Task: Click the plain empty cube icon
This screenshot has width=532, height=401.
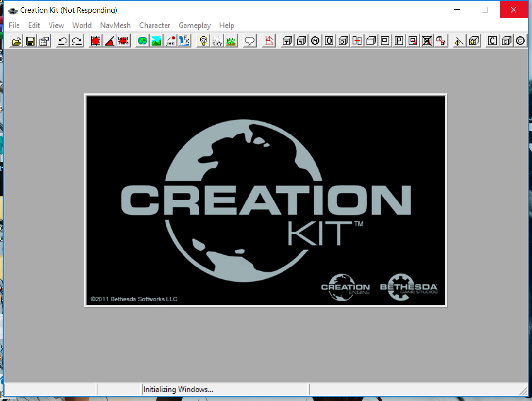Action: pyautogui.click(x=371, y=41)
